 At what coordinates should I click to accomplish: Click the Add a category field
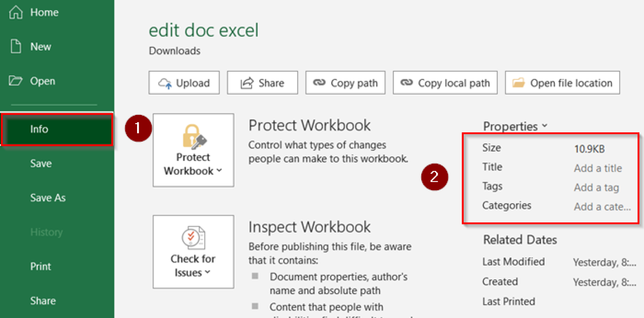pos(602,207)
